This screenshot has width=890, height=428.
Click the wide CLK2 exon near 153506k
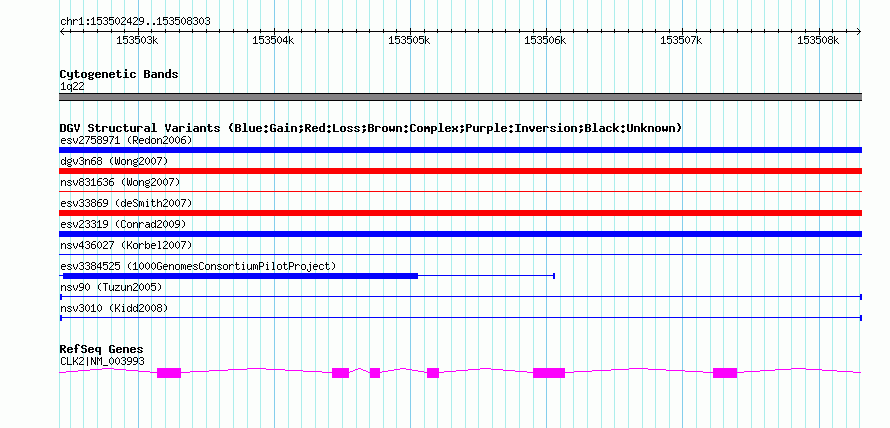[549, 373]
